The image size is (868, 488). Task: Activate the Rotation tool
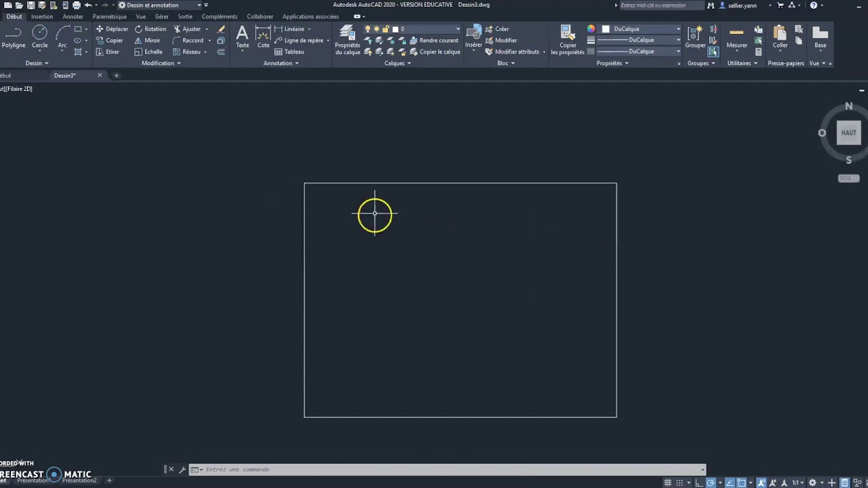150,29
